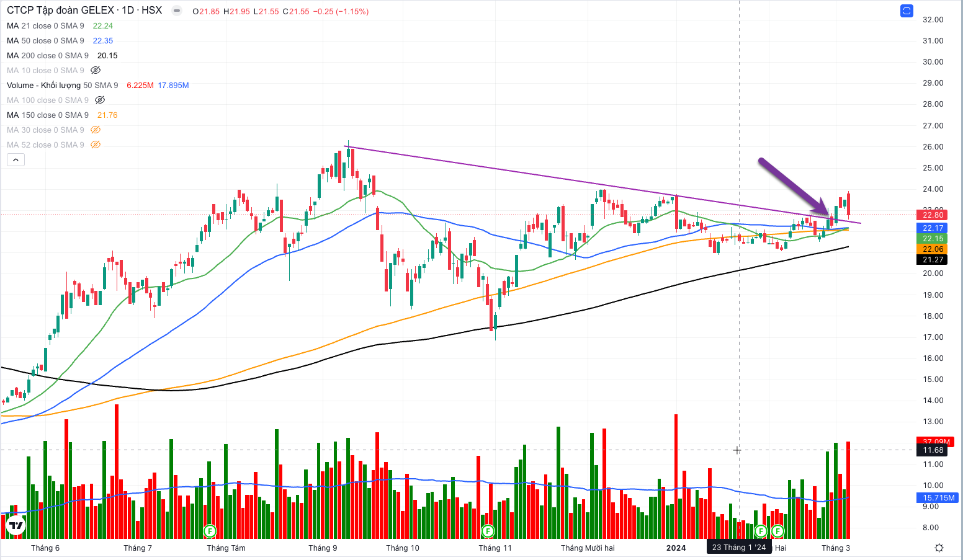
Task: Click the change value −0.25 (−1.15%)
Action: 341,11
